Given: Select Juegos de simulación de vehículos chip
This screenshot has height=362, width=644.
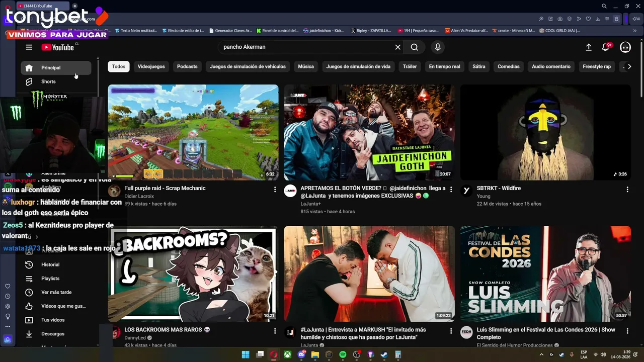Looking at the screenshot, I should 248,66.
